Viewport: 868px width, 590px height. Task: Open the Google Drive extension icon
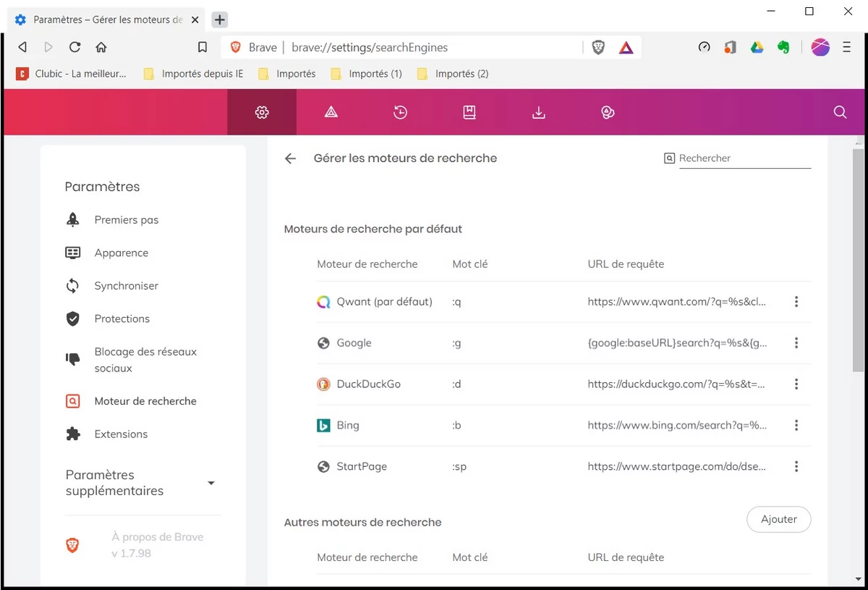(x=757, y=47)
